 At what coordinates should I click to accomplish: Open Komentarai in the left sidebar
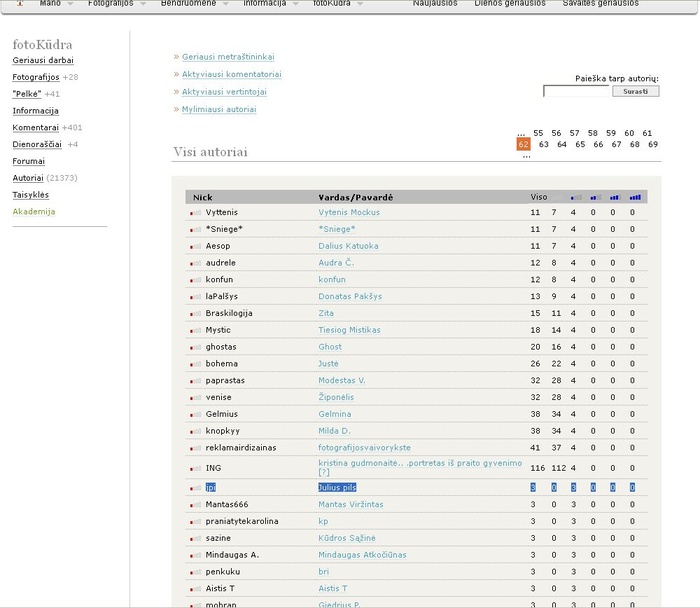click(35, 128)
